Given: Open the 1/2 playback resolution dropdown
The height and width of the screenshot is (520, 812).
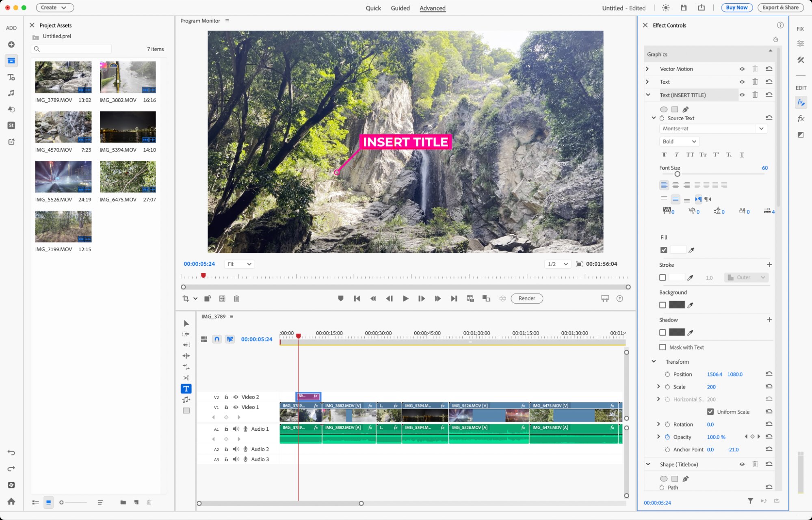Looking at the screenshot, I should [x=558, y=264].
